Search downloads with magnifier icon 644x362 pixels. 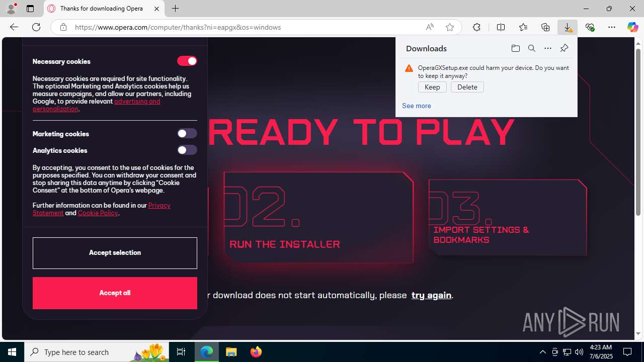(x=532, y=48)
